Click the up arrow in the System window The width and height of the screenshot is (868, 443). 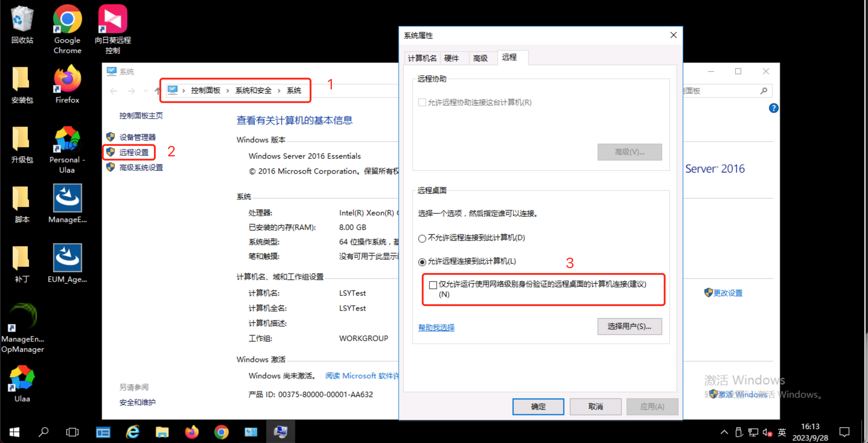click(157, 91)
